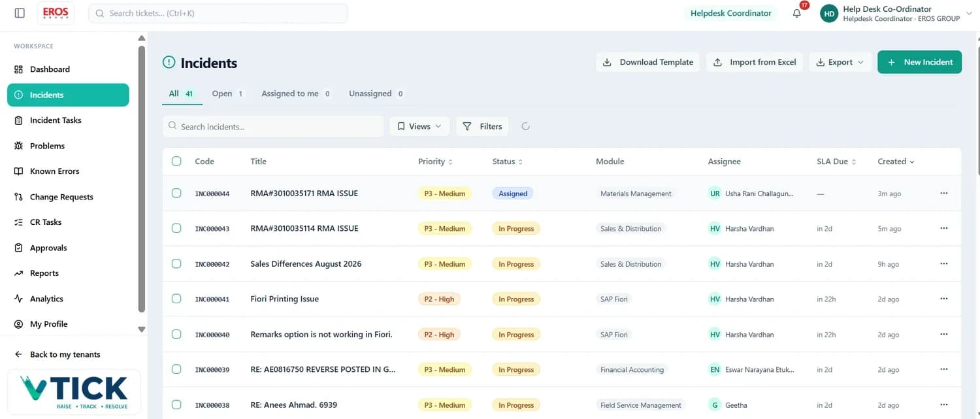Sort by Created column
This screenshot has width=980, height=419.
[x=896, y=161]
